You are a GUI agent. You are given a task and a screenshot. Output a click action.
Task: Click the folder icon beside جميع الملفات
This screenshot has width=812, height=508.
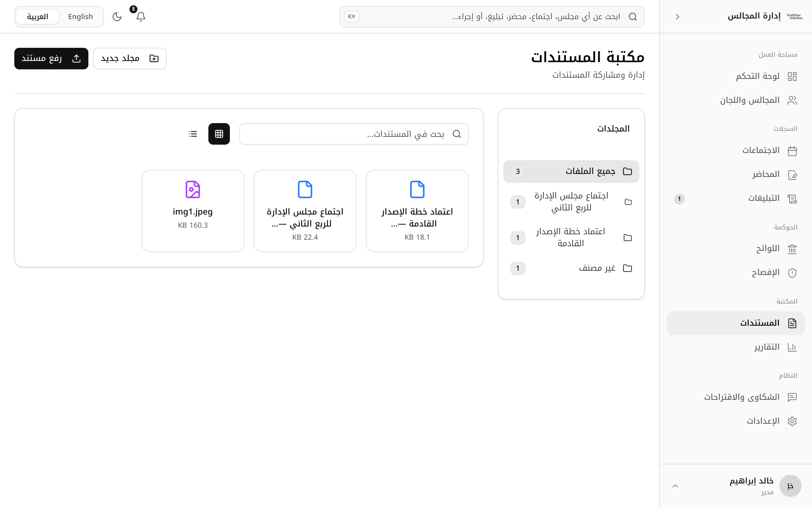point(628,171)
